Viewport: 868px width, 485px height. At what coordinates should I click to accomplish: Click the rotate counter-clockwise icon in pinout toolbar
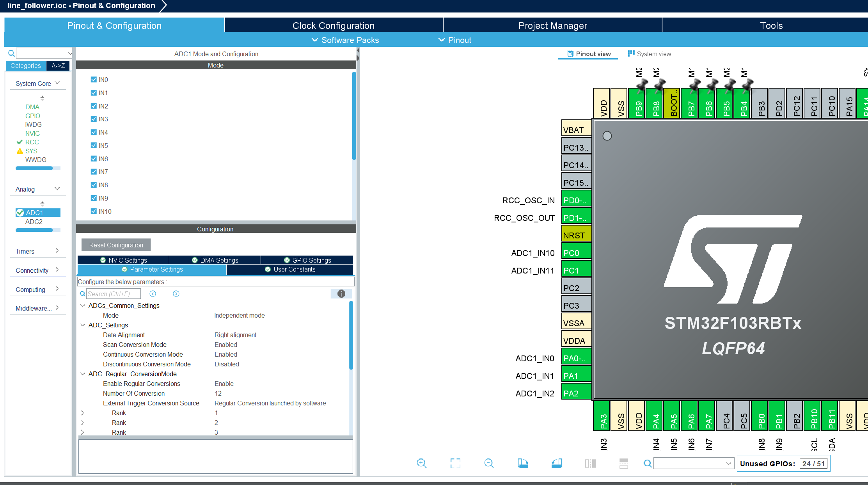pyautogui.click(x=557, y=463)
